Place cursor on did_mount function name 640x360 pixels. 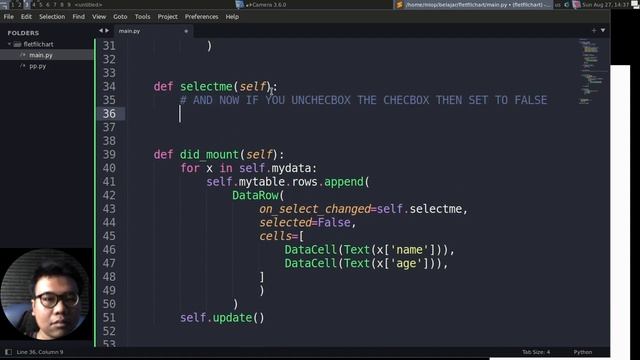click(x=209, y=155)
